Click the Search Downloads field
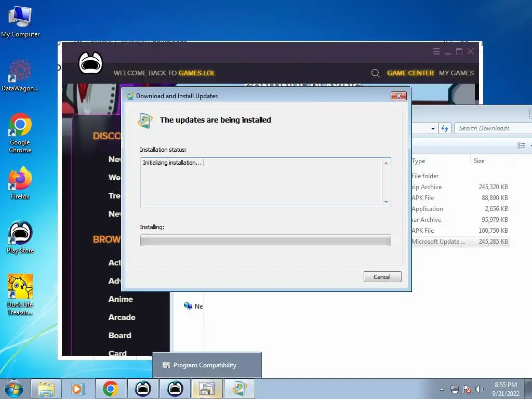The image size is (532, 399). pyautogui.click(x=493, y=128)
